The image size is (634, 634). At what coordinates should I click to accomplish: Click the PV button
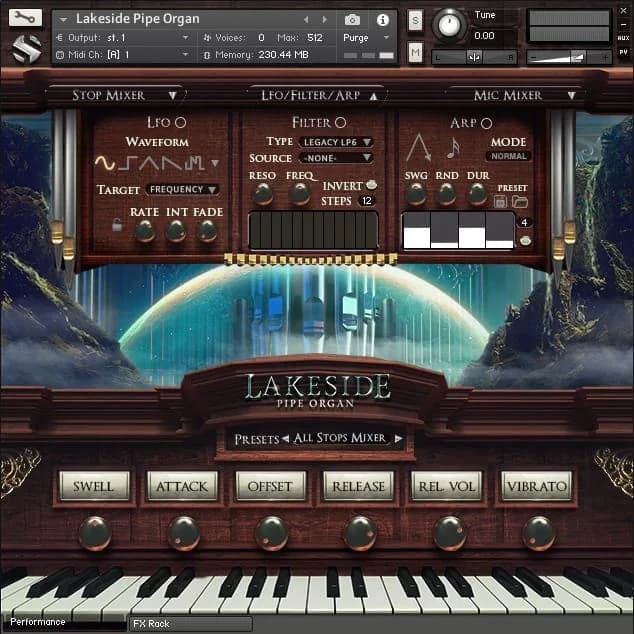click(623, 52)
